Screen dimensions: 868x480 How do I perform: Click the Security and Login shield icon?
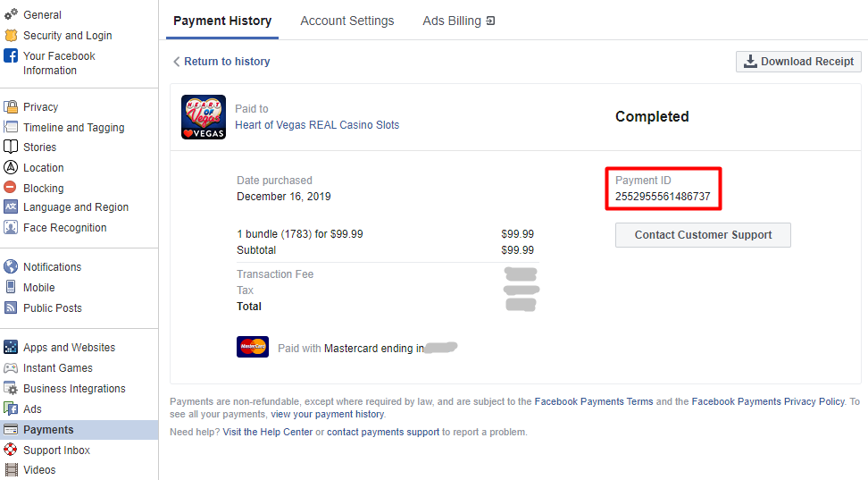[x=11, y=36]
